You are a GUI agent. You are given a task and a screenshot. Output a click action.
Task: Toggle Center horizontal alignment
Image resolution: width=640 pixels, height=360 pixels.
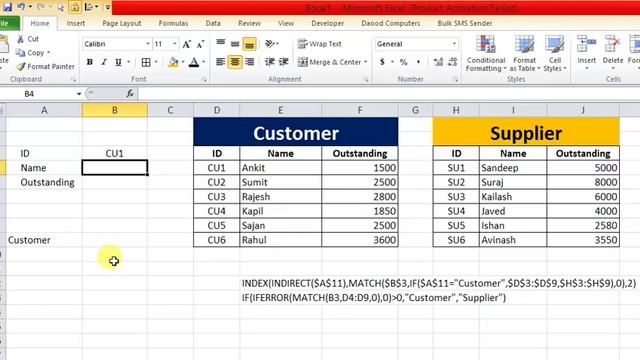[x=235, y=62]
